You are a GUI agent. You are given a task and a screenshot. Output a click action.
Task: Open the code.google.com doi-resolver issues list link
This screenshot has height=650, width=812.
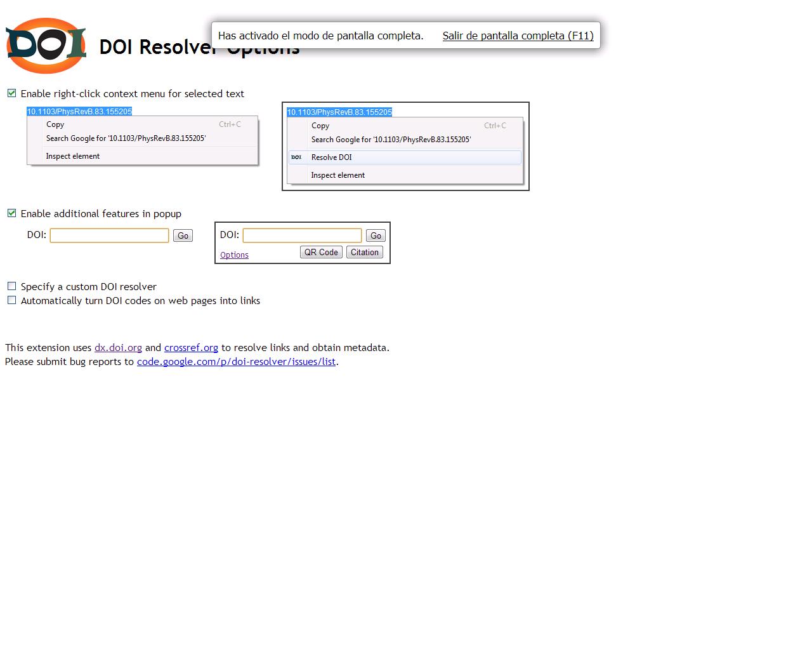236,362
